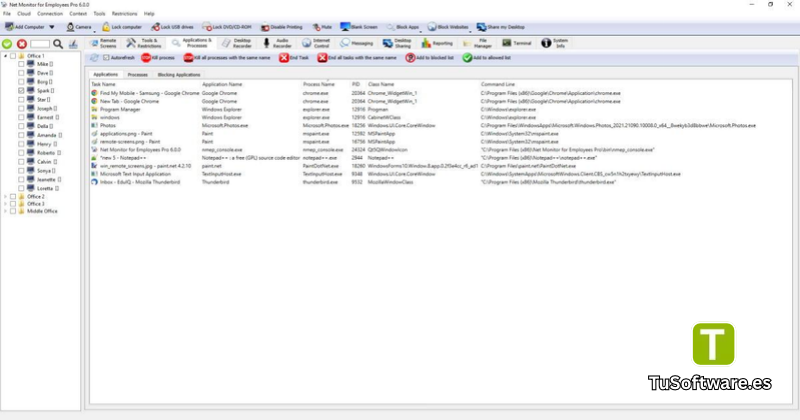
Task: Sort by the PID column header
Action: pos(358,84)
